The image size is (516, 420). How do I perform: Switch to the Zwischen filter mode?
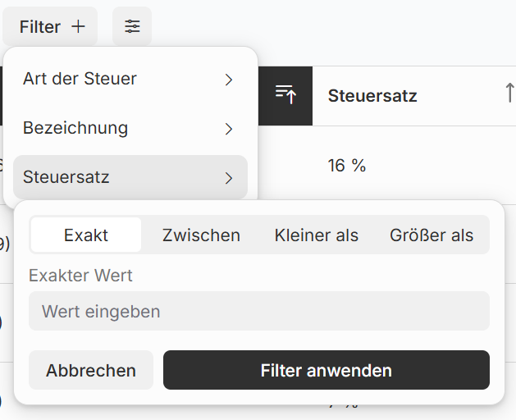(x=201, y=235)
